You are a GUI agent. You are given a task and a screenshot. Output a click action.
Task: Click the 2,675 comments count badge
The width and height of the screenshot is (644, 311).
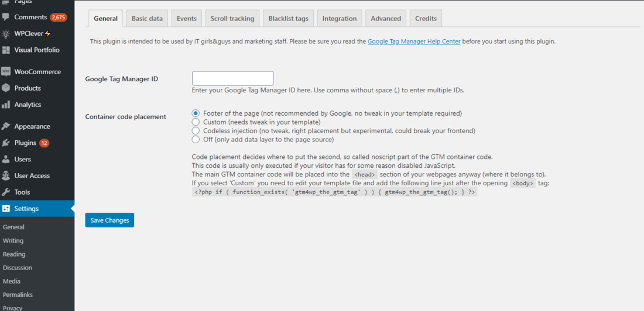point(59,17)
